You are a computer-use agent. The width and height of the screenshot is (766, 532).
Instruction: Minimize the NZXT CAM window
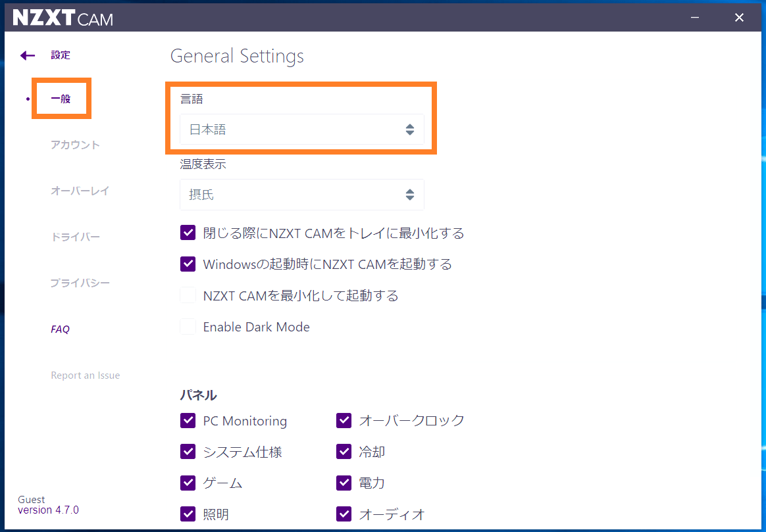pyautogui.click(x=695, y=18)
